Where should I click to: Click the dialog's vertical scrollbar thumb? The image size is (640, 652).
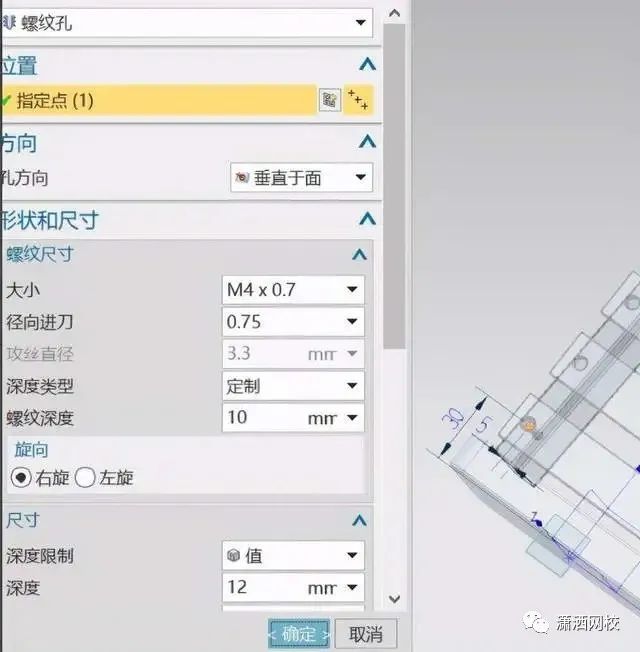pos(394,186)
